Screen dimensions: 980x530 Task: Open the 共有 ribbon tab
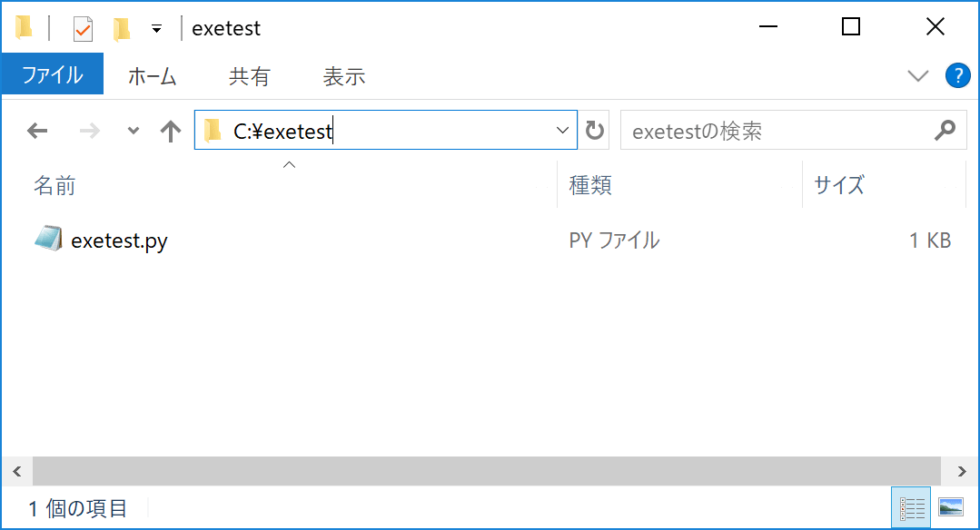[x=249, y=77]
